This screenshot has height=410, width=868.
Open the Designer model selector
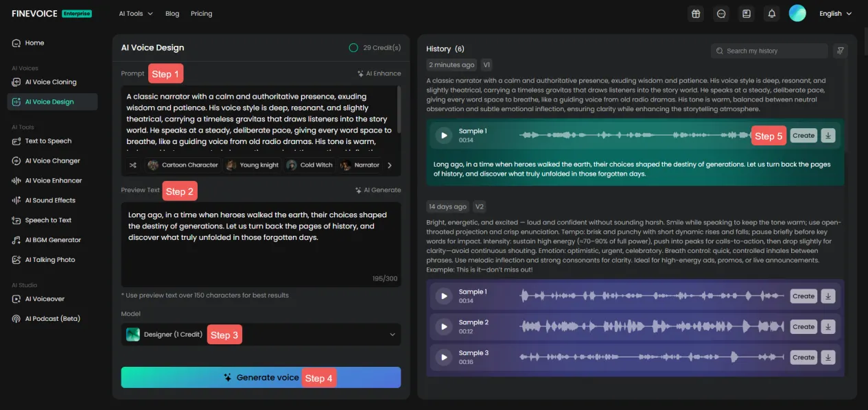pos(261,335)
